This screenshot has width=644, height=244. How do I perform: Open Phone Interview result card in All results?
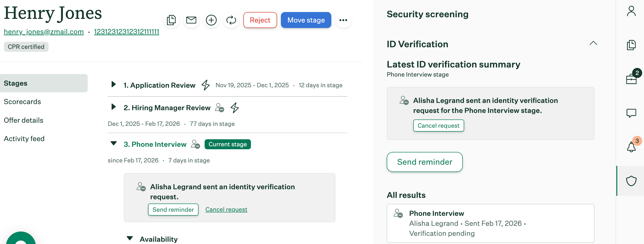pos(490,223)
